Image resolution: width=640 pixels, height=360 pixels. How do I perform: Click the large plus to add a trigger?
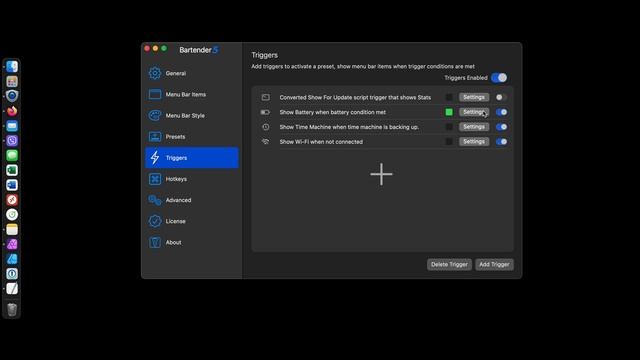[381, 174]
